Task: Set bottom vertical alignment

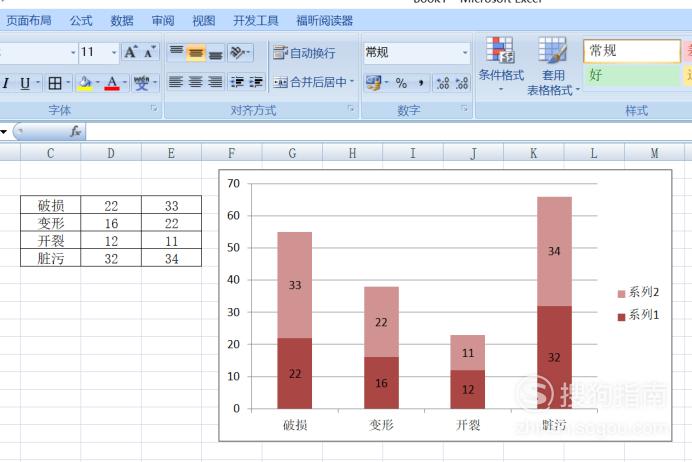Action: pyautogui.click(x=215, y=53)
